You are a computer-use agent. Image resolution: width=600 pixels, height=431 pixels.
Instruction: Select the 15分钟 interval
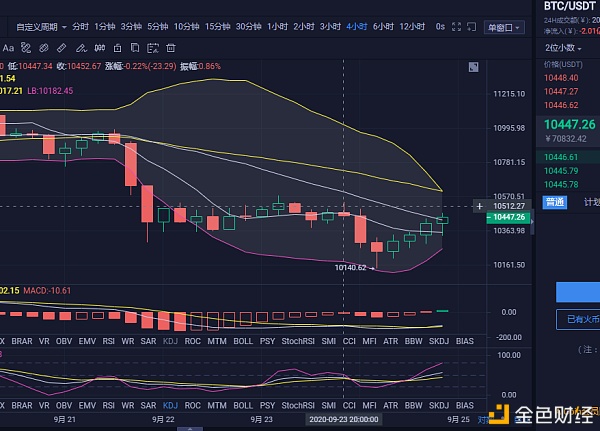(217, 27)
